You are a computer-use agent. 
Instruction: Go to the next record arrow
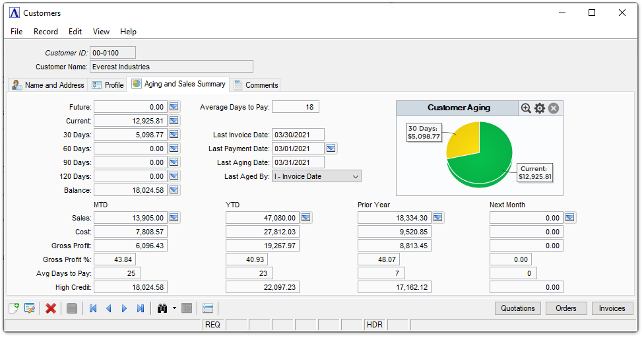(124, 308)
